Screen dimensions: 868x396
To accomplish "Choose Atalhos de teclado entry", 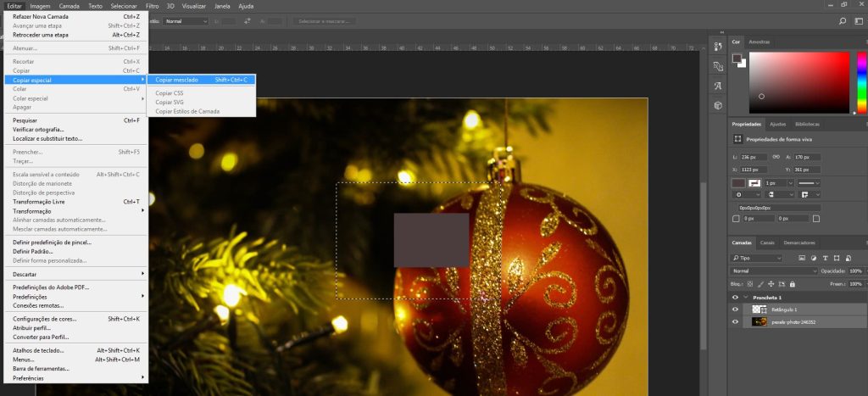I will pyautogui.click(x=75, y=350).
